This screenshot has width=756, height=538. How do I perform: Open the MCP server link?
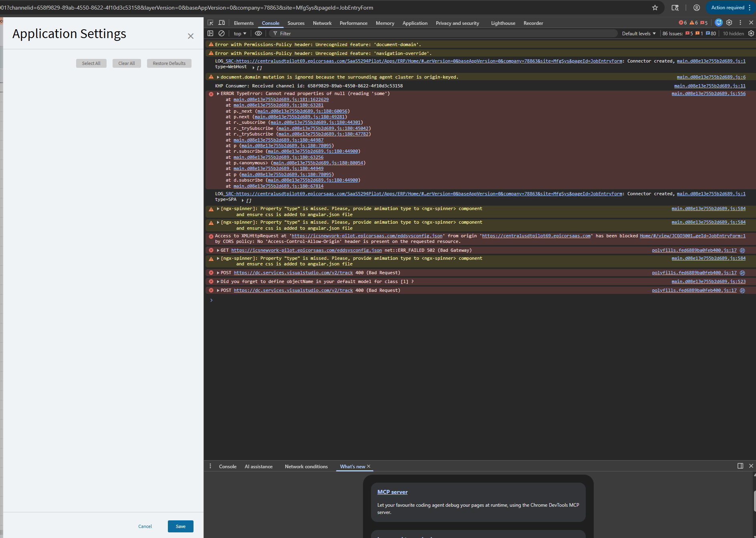tap(392, 492)
